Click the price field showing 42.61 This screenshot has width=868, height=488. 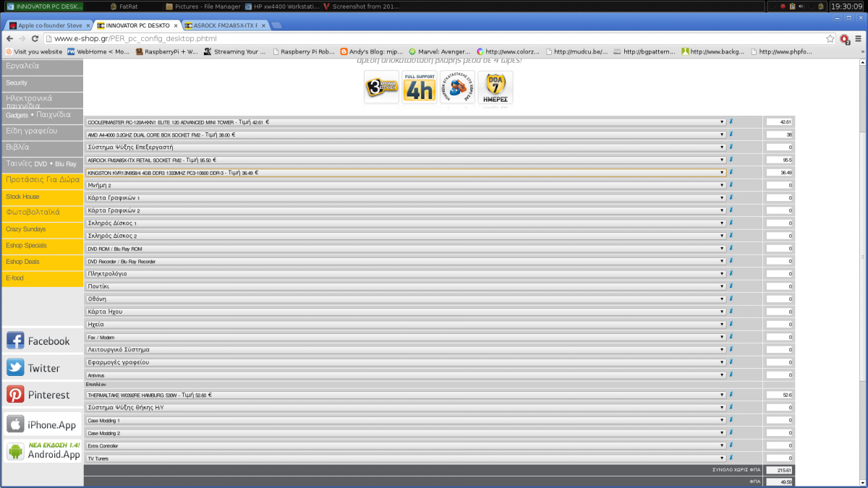tap(780, 121)
